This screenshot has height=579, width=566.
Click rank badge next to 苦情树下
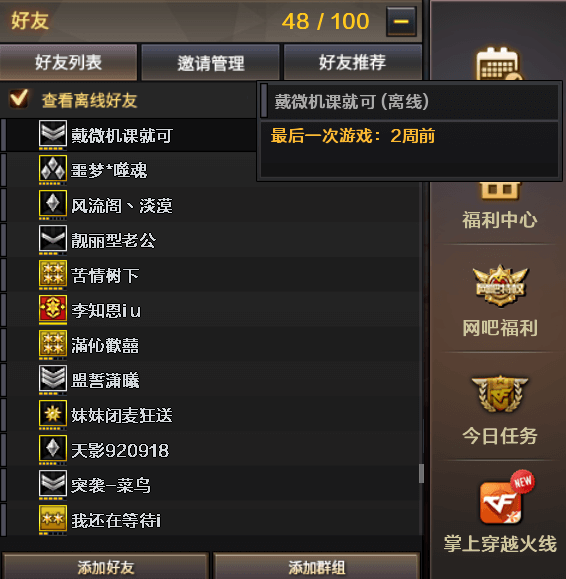(x=53, y=274)
